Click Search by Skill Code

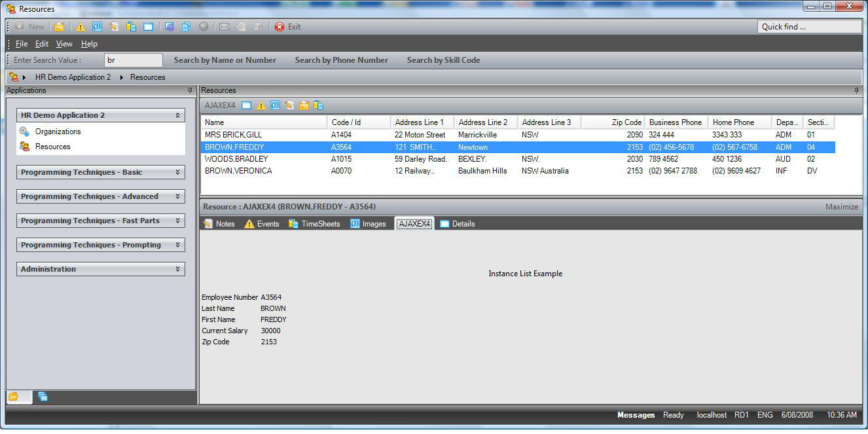(x=444, y=60)
